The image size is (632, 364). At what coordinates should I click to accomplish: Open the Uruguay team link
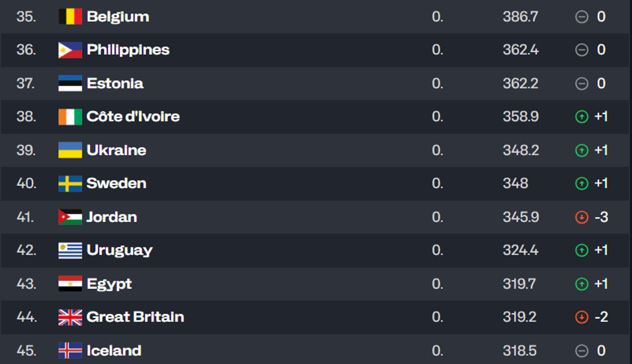click(120, 250)
